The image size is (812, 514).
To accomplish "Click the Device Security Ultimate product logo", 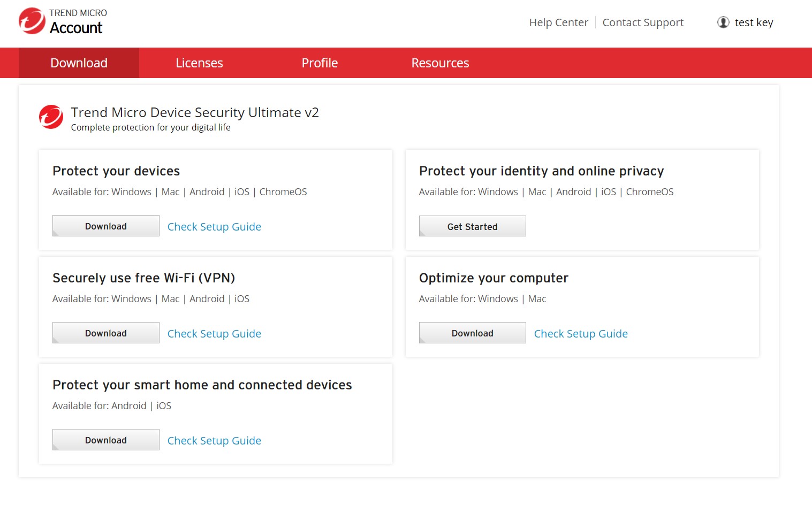I will pos(50,117).
